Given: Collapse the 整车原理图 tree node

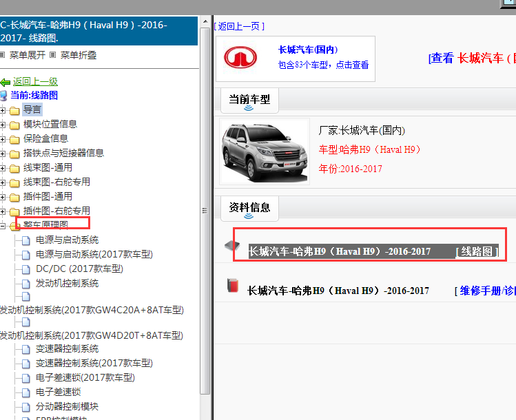Looking at the screenshot, I should tap(2, 226).
